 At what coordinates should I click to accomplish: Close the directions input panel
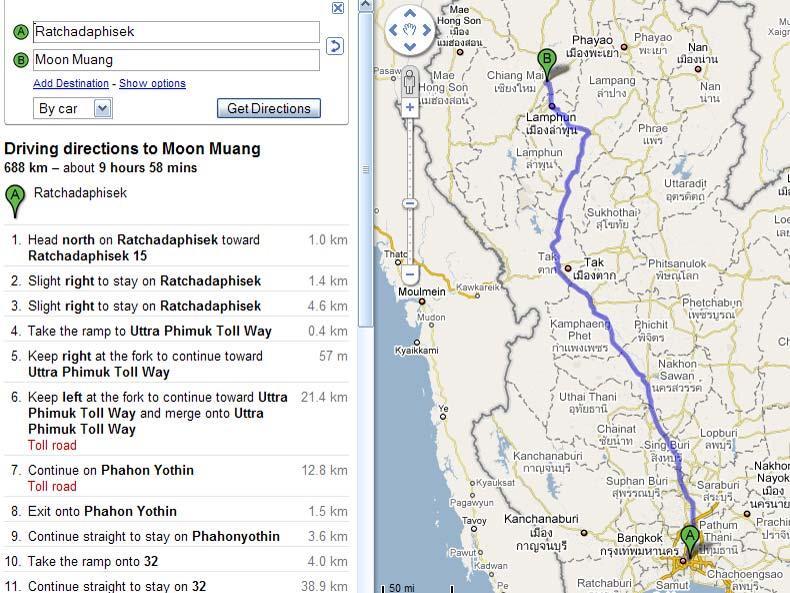(x=338, y=8)
